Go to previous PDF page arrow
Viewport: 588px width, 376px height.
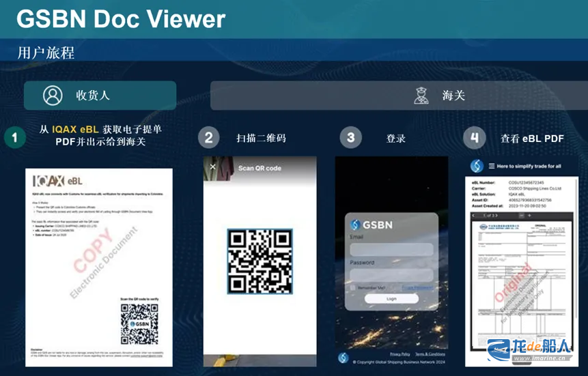point(473,216)
